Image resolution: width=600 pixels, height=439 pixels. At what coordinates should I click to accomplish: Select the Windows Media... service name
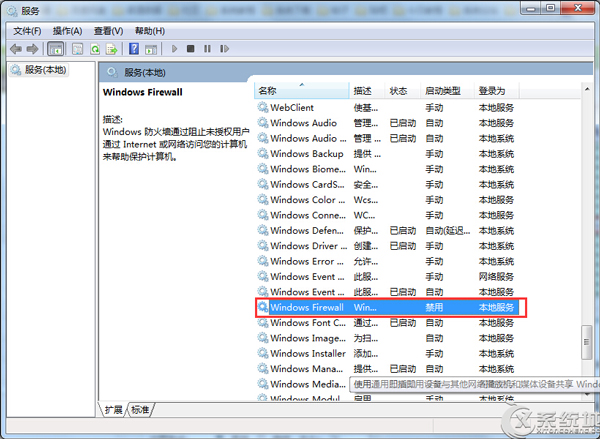(308, 384)
